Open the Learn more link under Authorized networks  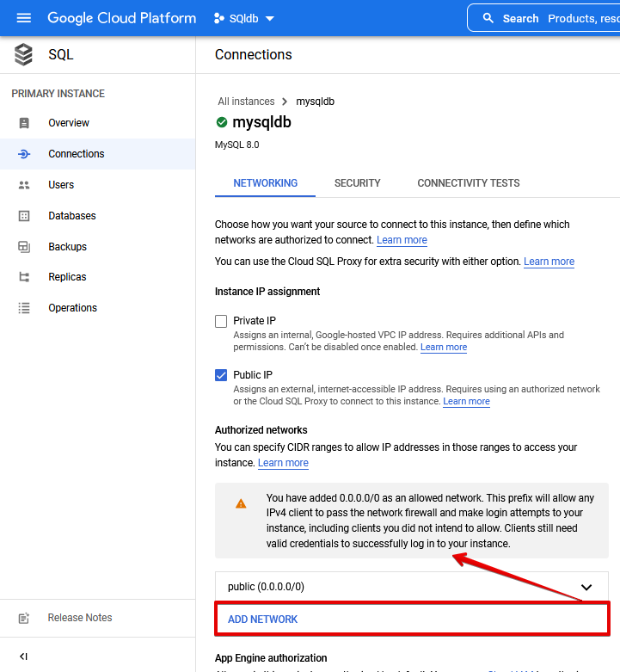283,463
